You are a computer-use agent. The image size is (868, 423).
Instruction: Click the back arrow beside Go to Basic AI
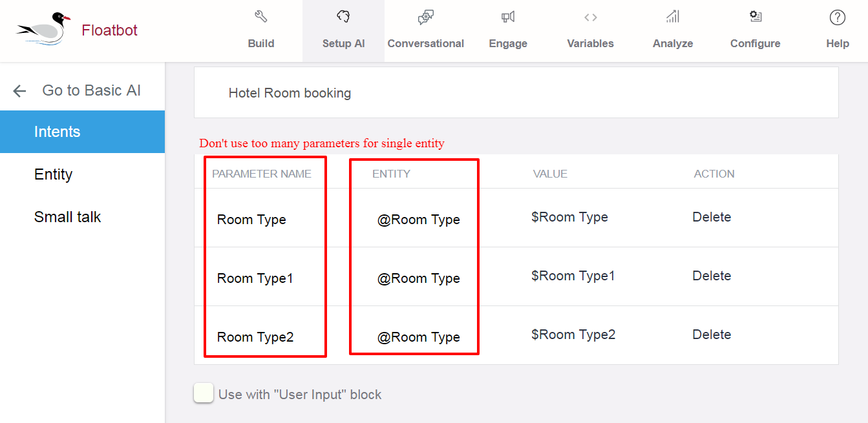(x=19, y=91)
